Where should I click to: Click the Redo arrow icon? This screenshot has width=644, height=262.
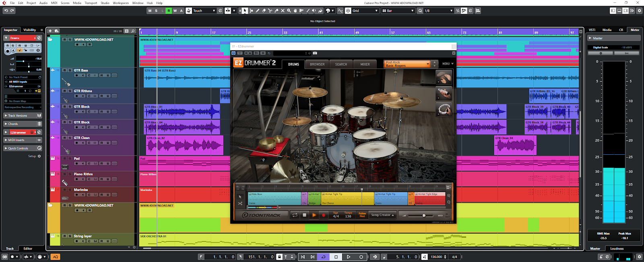click(x=12, y=11)
